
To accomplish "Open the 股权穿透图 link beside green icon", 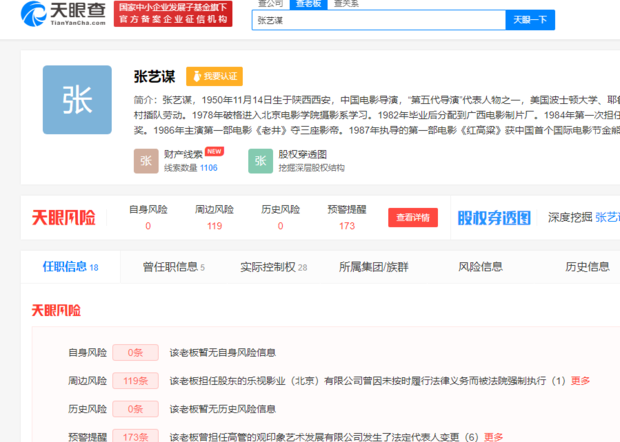I will (302, 154).
